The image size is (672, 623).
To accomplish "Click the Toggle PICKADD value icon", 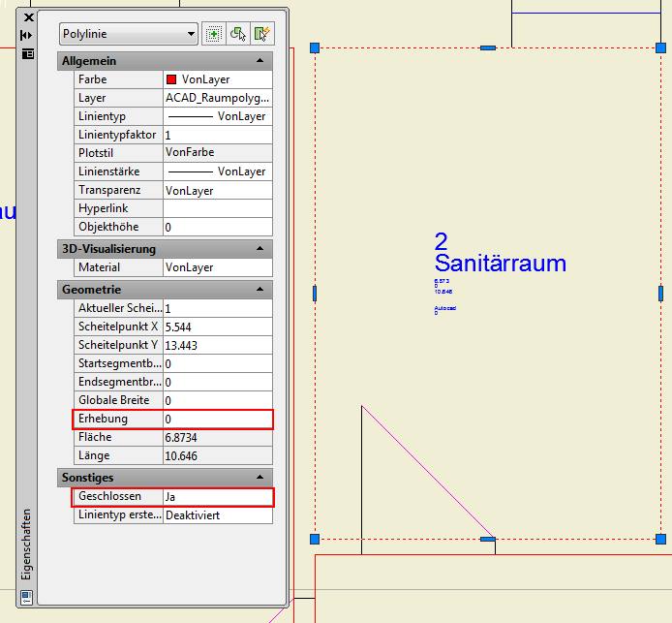I will click(x=213, y=34).
